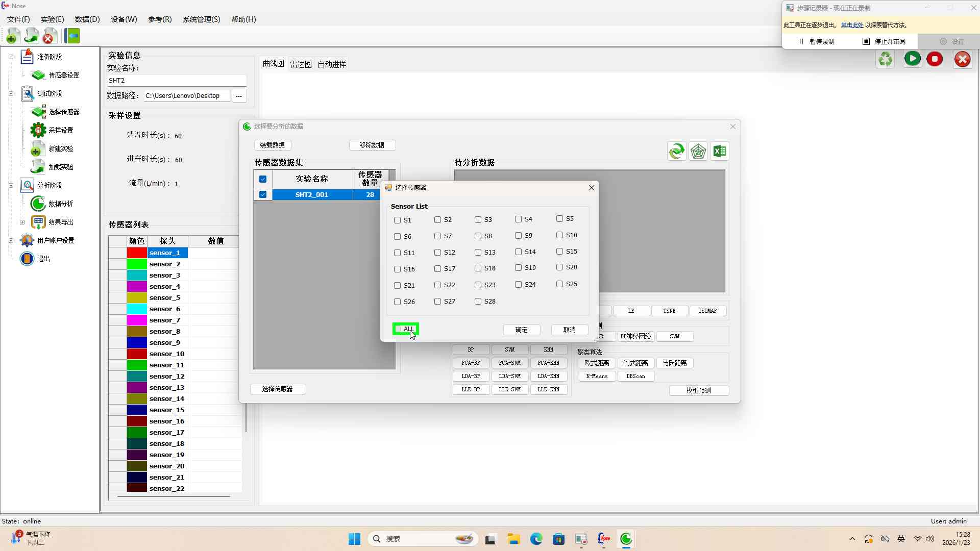Collapse the 准备阶段 tree node
The height and width of the screenshot is (551, 980).
11,57
